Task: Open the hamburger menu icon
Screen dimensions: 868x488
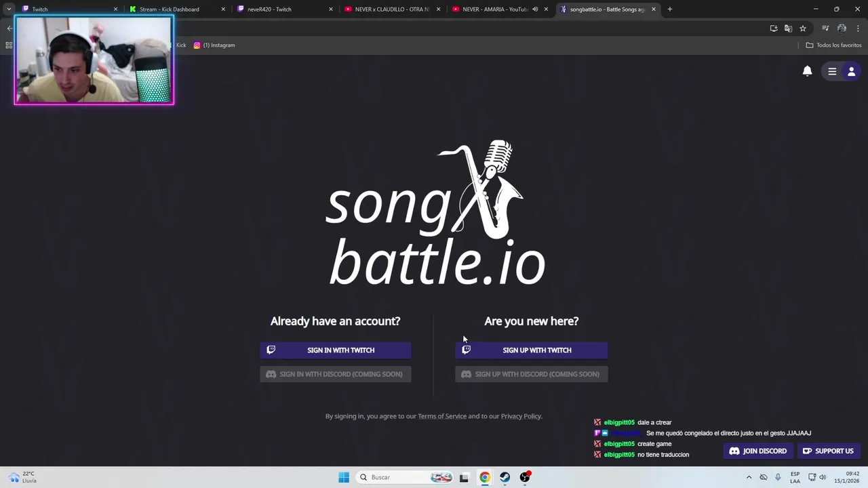Action: click(832, 71)
